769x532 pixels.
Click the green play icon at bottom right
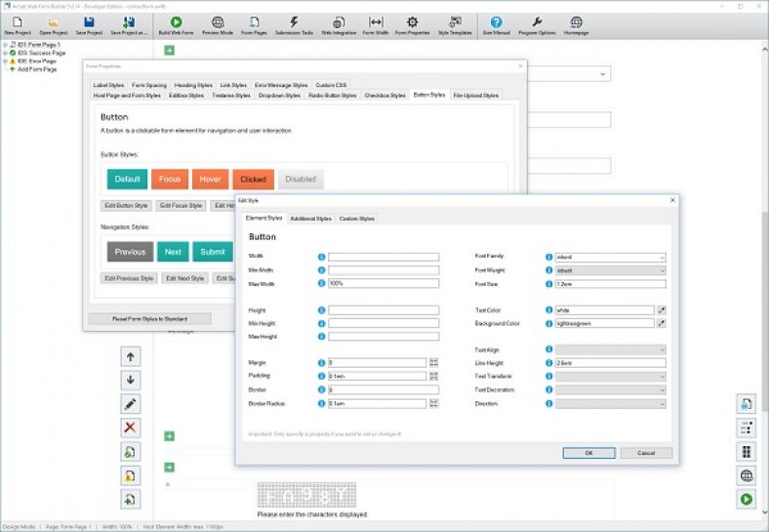(x=746, y=499)
